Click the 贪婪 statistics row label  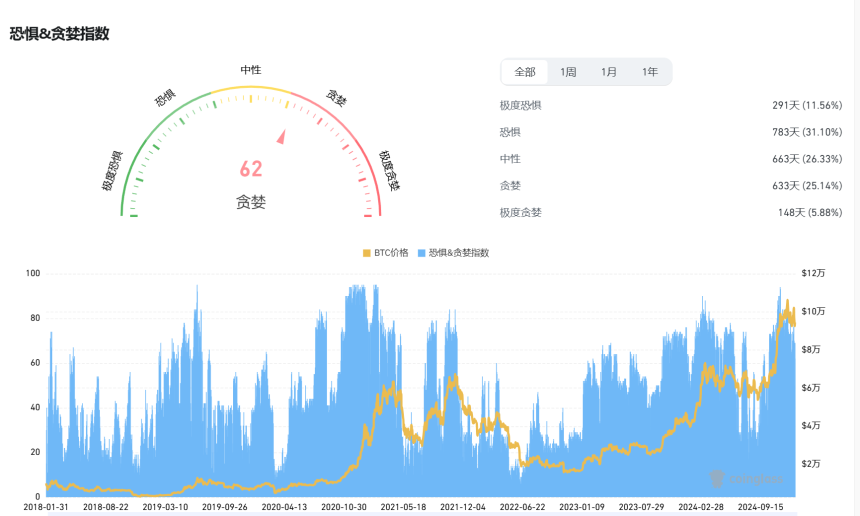click(x=510, y=186)
